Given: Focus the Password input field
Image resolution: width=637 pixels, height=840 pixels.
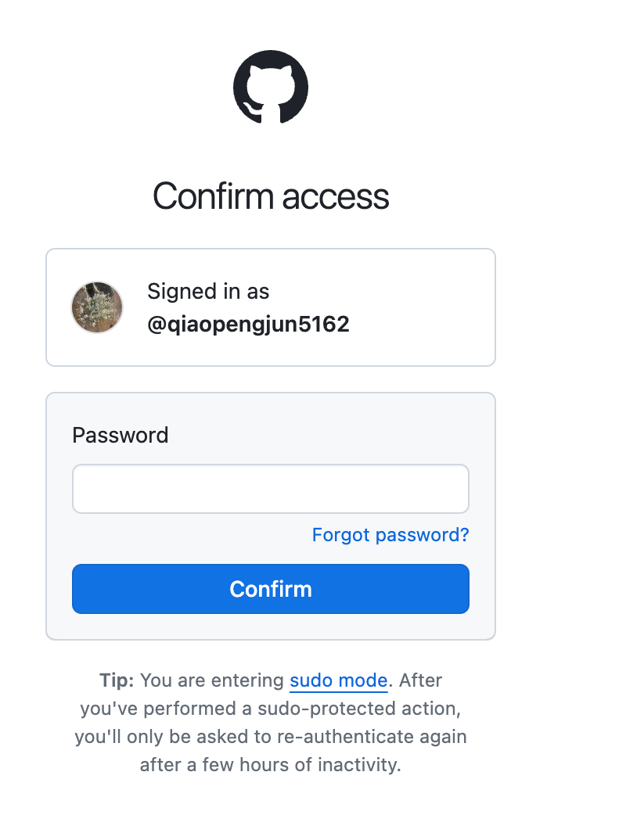Looking at the screenshot, I should [271, 489].
